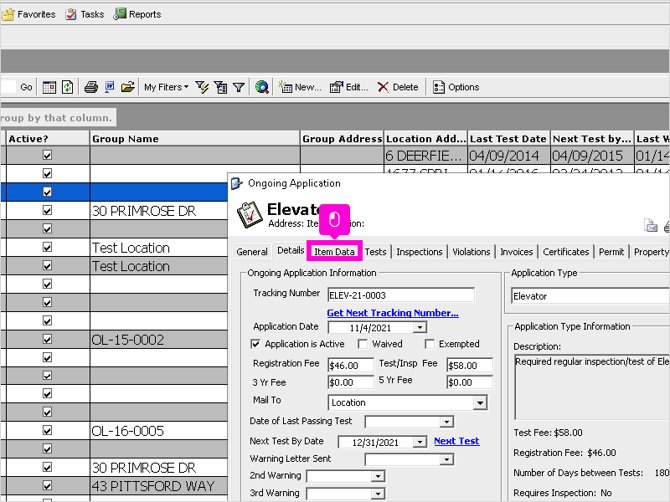The image size is (670, 502).
Task: Click Get Next Tracking Number link
Action: 393,313
